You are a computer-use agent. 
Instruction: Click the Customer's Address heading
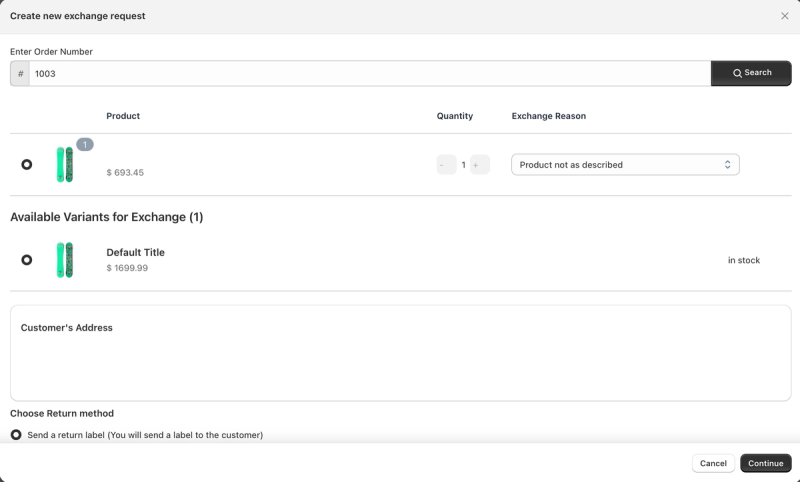pos(66,327)
